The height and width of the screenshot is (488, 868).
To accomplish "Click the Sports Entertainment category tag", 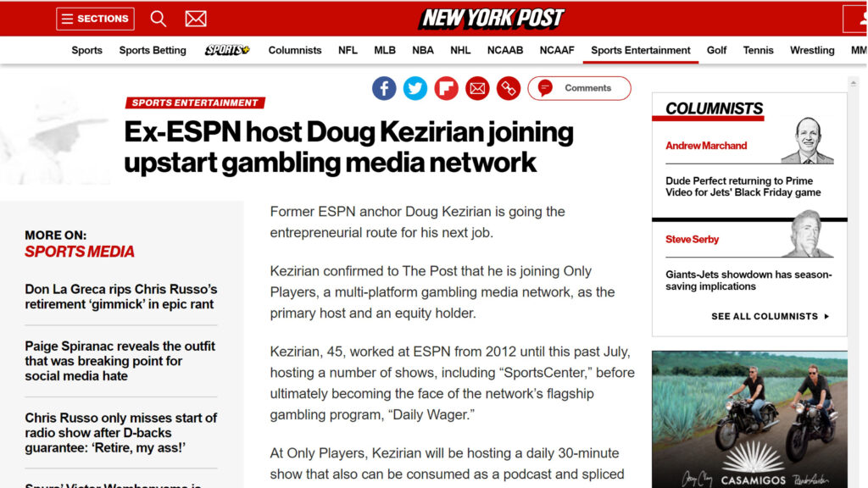I will [x=195, y=103].
